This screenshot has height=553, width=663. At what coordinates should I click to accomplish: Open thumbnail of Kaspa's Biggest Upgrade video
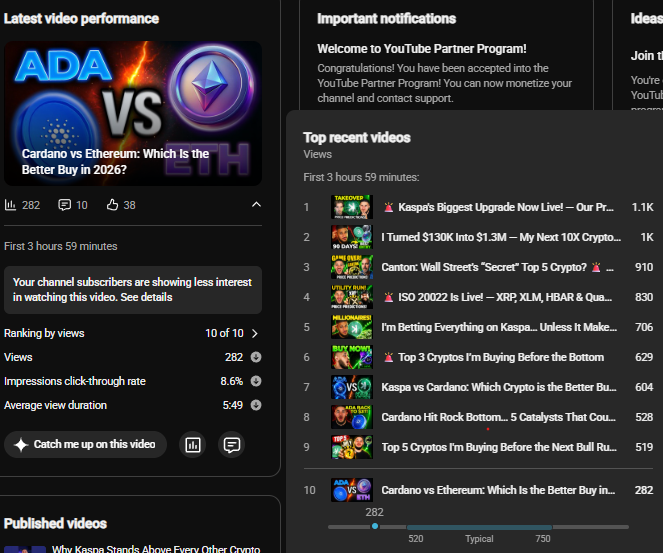351,207
